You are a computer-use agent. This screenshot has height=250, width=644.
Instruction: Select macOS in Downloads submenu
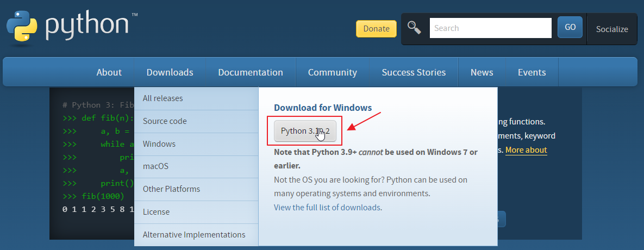coord(196,167)
